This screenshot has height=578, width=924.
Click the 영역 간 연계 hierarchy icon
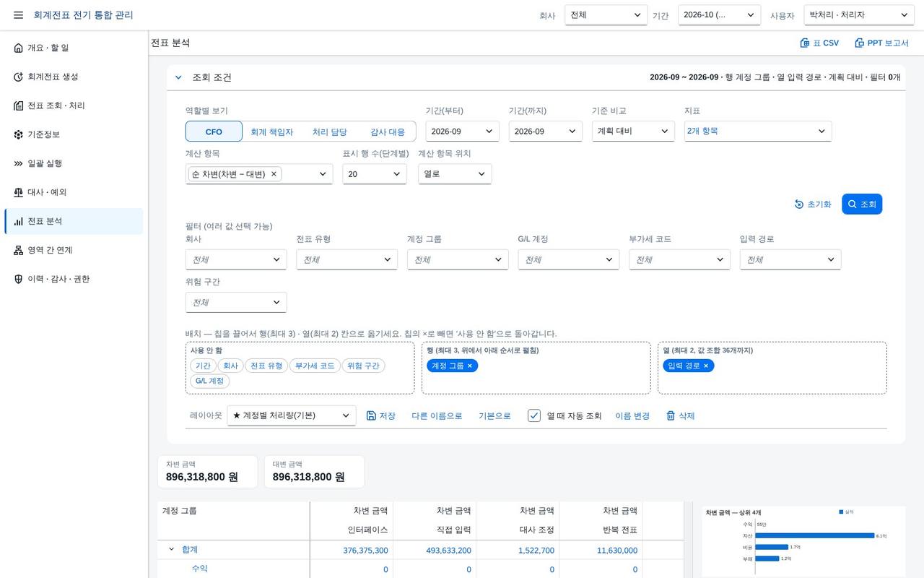[x=19, y=250]
